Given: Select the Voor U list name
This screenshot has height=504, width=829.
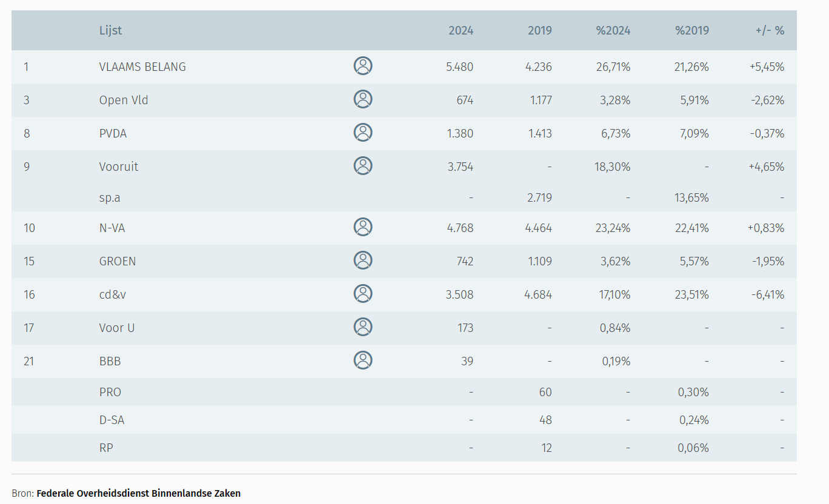Looking at the screenshot, I should (117, 328).
